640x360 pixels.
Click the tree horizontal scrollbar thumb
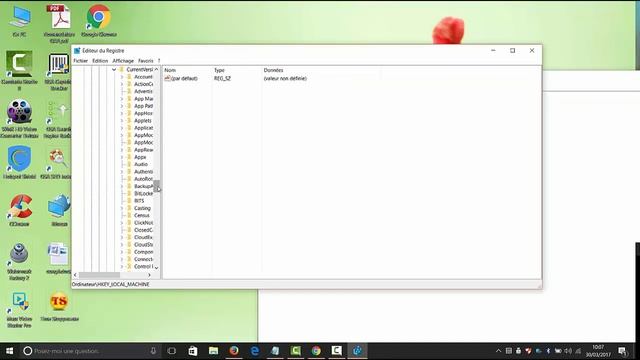point(99,275)
